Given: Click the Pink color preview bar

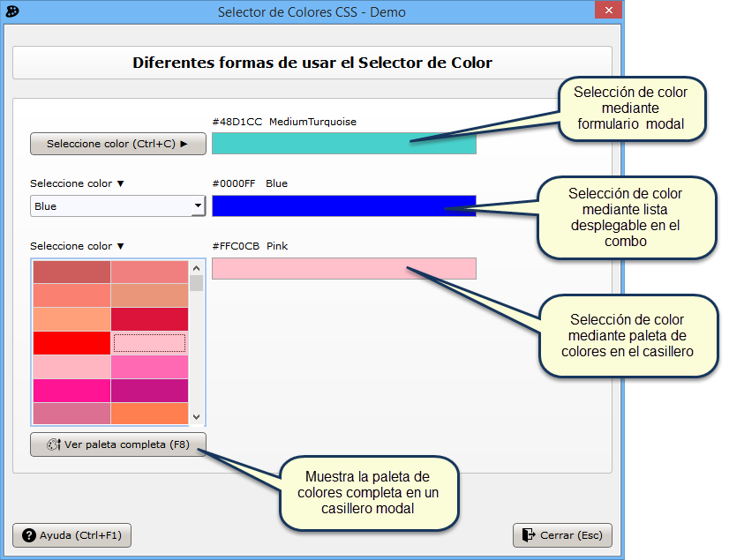Looking at the screenshot, I should (344, 268).
